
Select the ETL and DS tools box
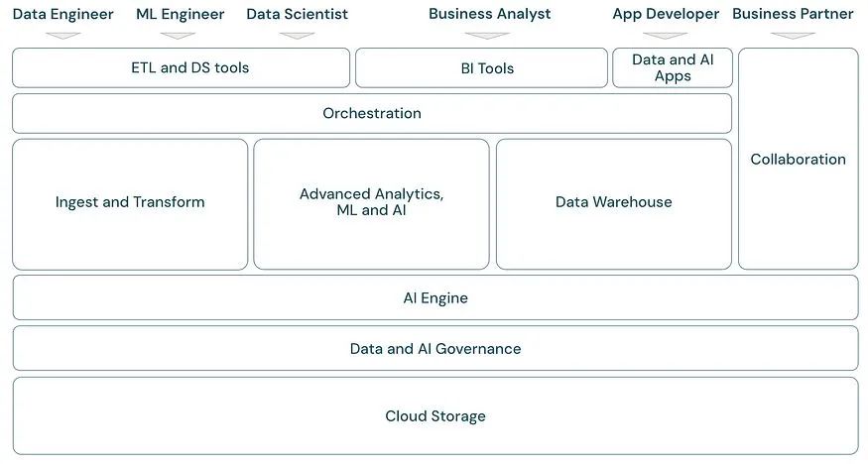coord(181,67)
